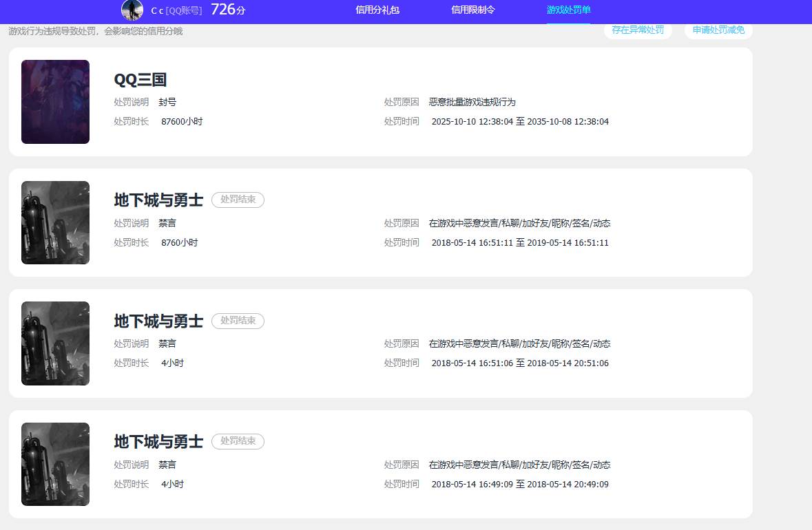Click game cover of the 8760小时 punishment card
The width and height of the screenshot is (812, 530).
click(x=55, y=222)
